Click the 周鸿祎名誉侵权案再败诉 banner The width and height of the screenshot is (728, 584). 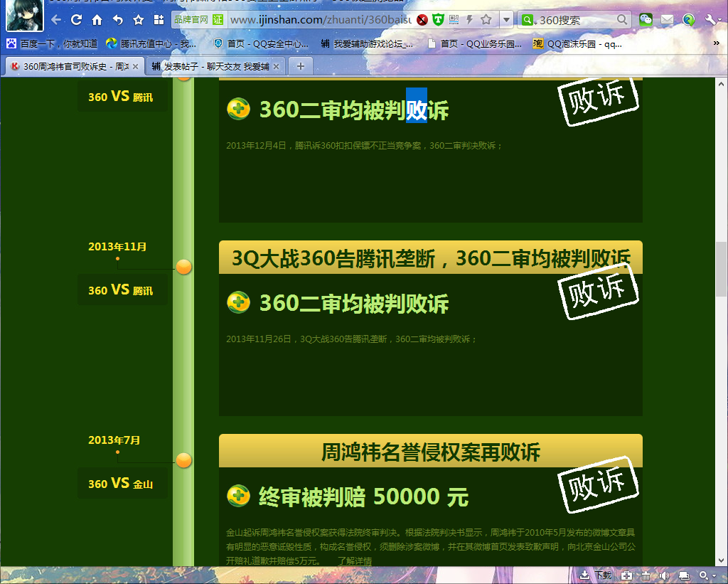[431, 451]
